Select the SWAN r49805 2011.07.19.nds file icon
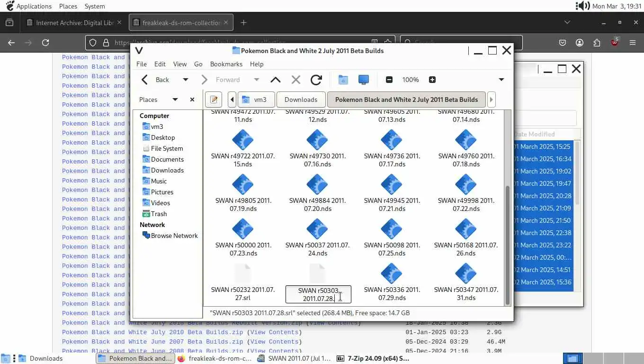This screenshot has width=644, height=364. [x=243, y=185]
